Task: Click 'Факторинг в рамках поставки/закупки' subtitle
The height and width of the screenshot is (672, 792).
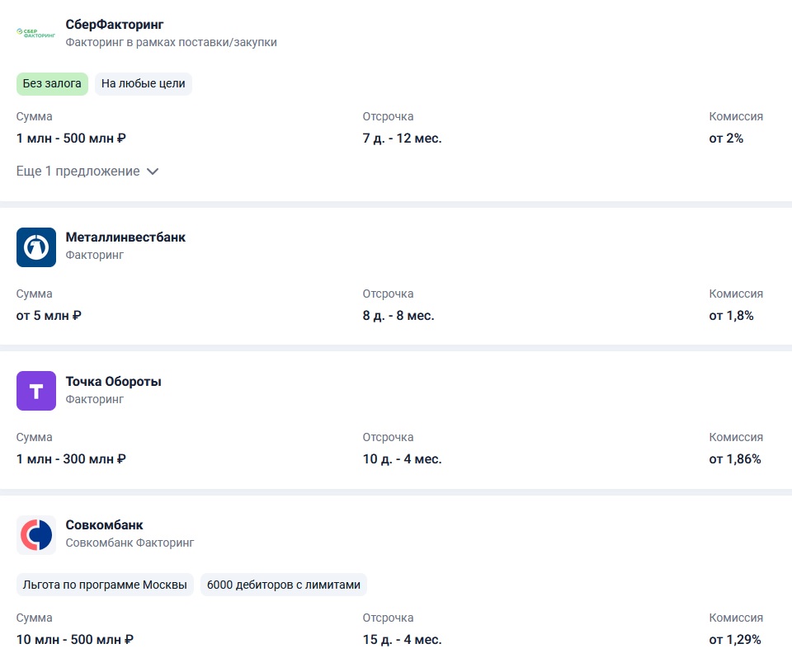Action: 171,42
